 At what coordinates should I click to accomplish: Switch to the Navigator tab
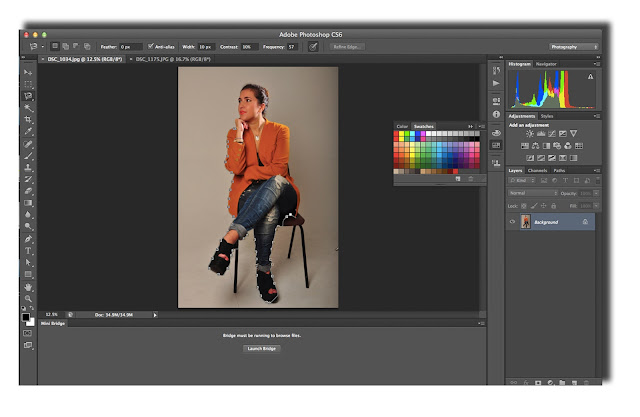coord(546,64)
